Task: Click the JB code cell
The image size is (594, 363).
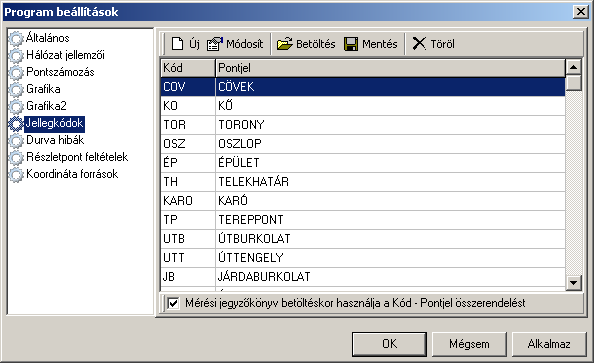Action: pos(188,277)
